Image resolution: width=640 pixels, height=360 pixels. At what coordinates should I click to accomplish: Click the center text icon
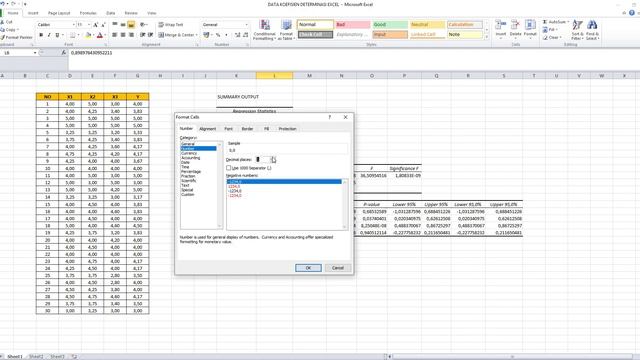click(x=123, y=35)
